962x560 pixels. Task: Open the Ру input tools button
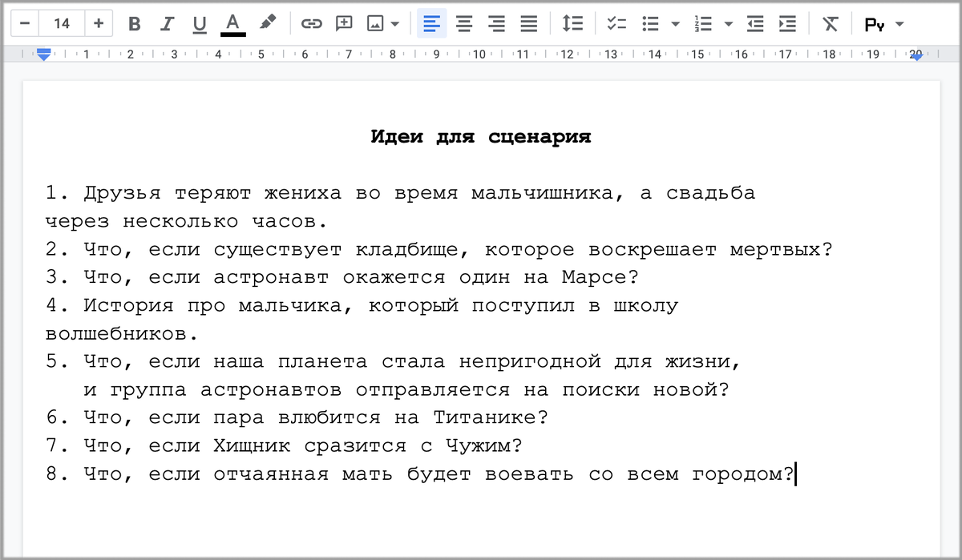pyautogui.click(x=875, y=25)
